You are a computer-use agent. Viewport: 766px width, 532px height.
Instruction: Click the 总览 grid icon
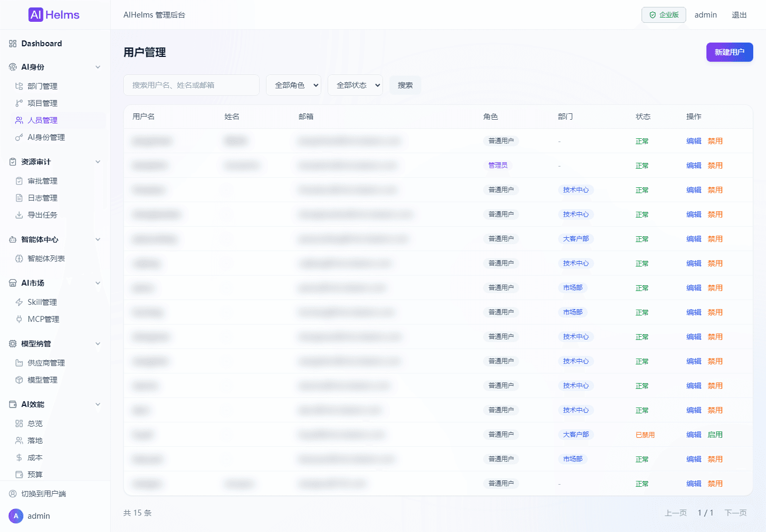(x=19, y=423)
